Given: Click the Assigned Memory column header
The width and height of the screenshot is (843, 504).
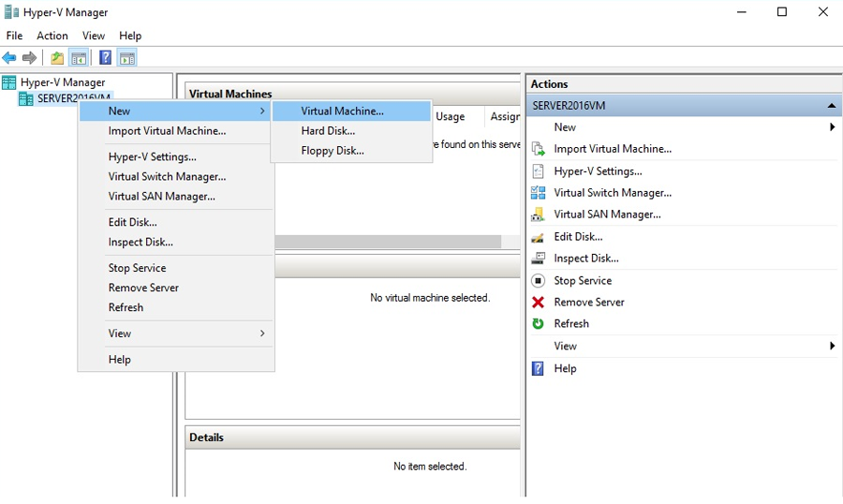Looking at the screenshot, I should (x=503, y=117).
